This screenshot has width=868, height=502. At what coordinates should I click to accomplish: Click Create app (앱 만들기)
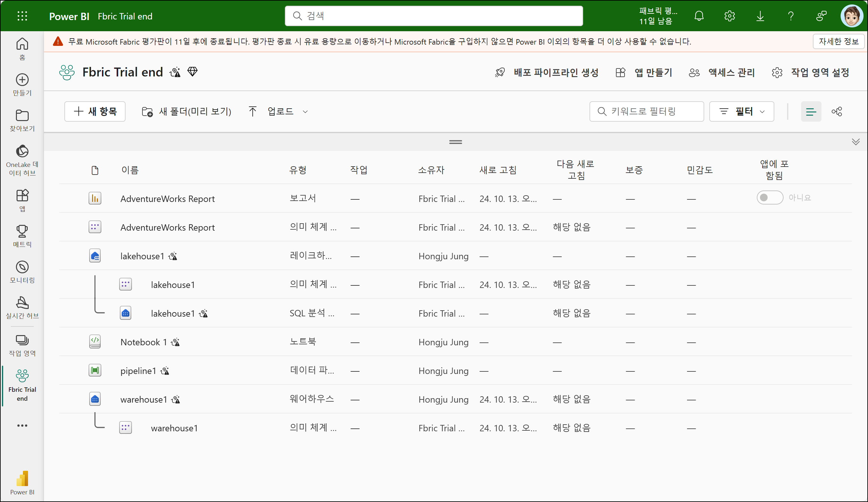tap(643, 73)
